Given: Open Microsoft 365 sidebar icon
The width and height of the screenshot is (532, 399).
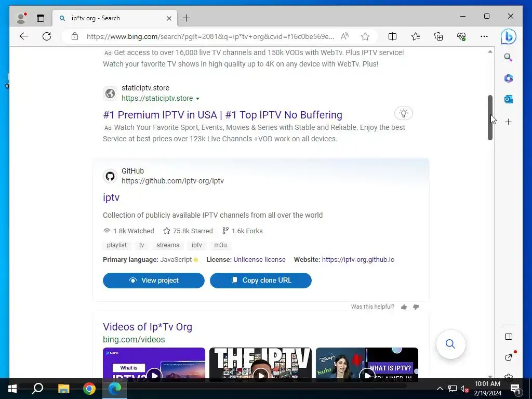Looking at the screenshot, I should coord(508,78).
